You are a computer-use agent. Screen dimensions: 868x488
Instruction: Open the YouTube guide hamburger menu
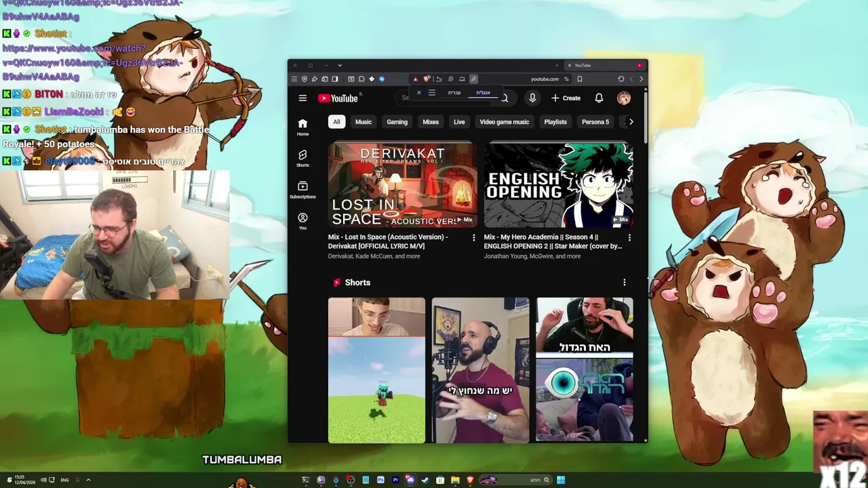click(302, 98)
